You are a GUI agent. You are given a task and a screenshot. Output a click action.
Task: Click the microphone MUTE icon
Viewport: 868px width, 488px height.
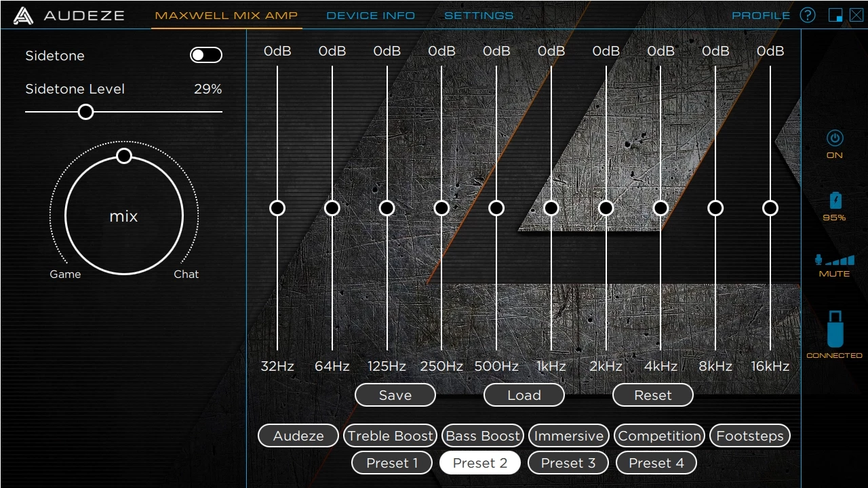[x=834, y=260]
